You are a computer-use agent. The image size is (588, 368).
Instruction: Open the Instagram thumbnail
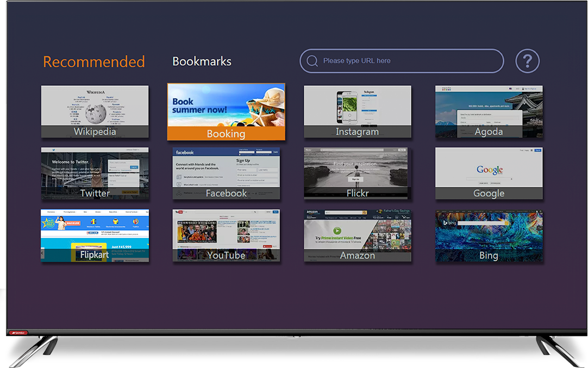click(358, 111)
